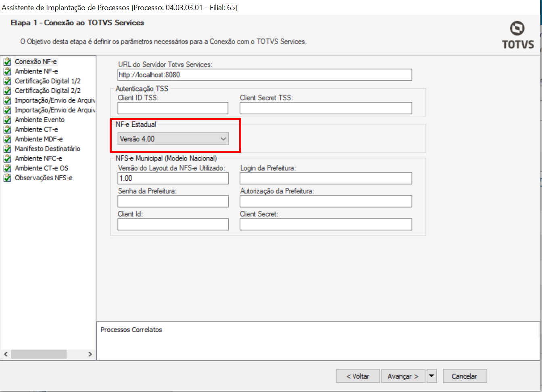542x392 pixels.
Task: Go back with the Voltar button
Action: pyautogui.click(x=358, y=376)
